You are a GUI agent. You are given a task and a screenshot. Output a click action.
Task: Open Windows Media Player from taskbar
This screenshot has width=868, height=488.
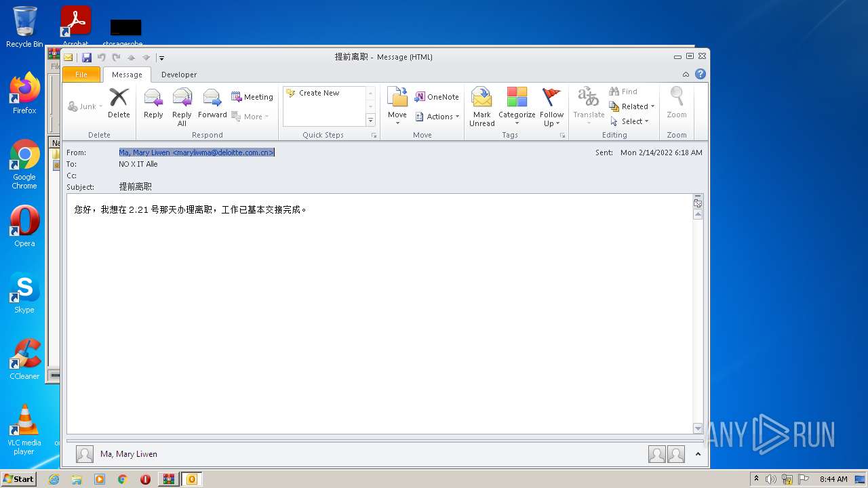point(100,479)
